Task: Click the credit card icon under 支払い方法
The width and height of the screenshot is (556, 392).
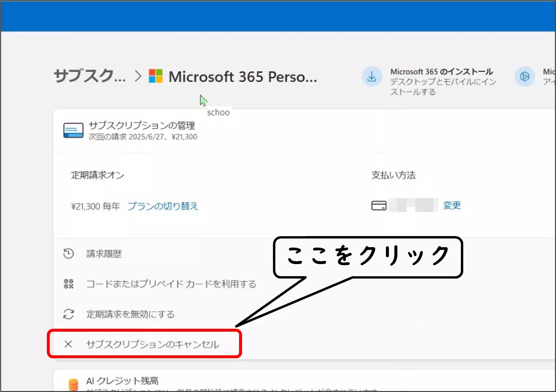Action: pyautogui.click(x=379, y=206)
